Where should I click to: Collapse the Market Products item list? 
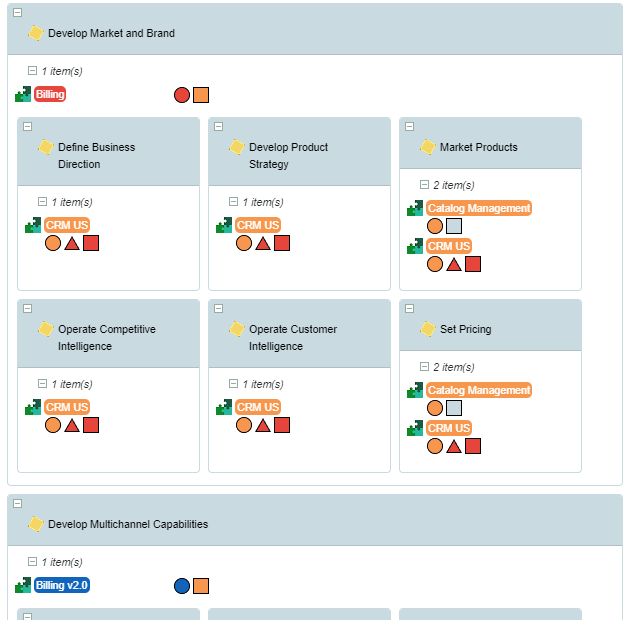click(424, 185)
